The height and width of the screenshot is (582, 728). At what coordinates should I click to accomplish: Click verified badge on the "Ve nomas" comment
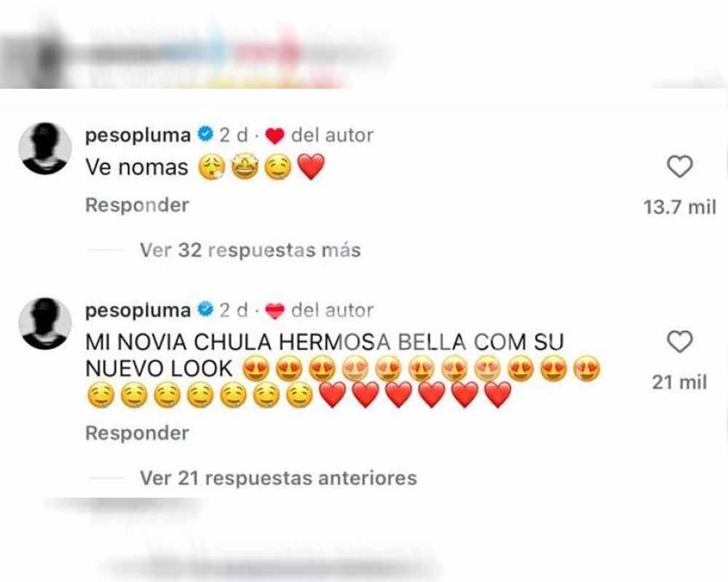pyautogui.click(x=205, y=135)
